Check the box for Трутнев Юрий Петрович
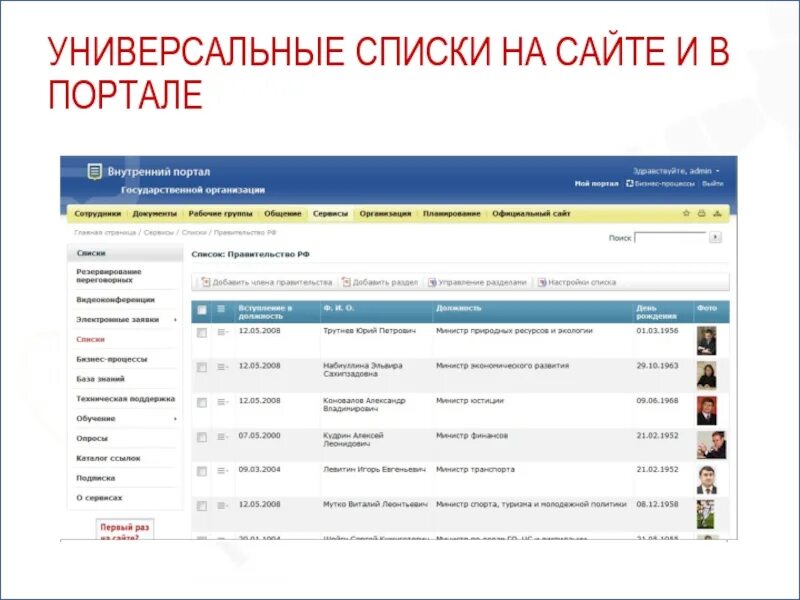Viewport: 800px width, 600px height. tap(202, 333)
